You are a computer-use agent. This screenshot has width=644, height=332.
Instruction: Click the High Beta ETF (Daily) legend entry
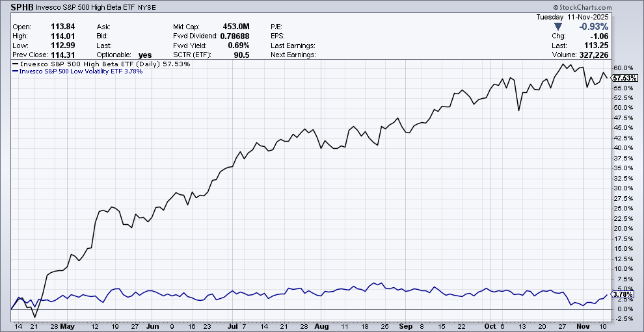click(101, 64)
